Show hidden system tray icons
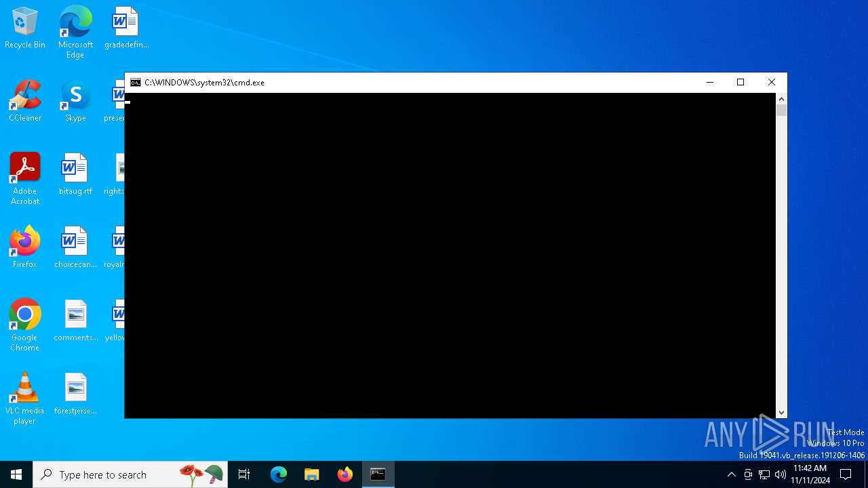Screen dimensions: 868x488 click(x=731, y=474)
